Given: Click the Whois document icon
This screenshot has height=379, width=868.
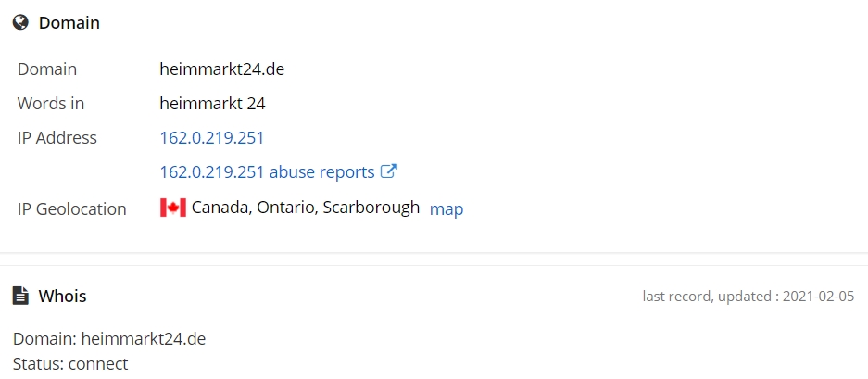Looking at the screenshot, I should [20, 296].
